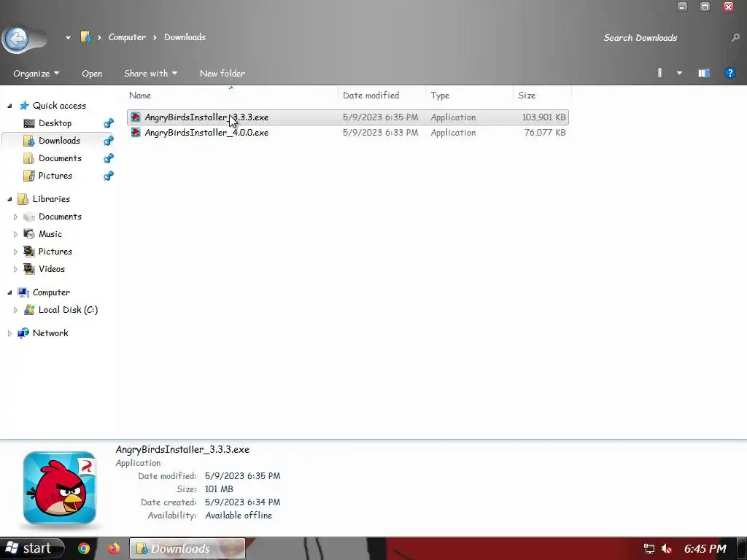Screen dimensions: 747x560
Task: Open Network in navigation pane
Action: [x=50, y=333]
